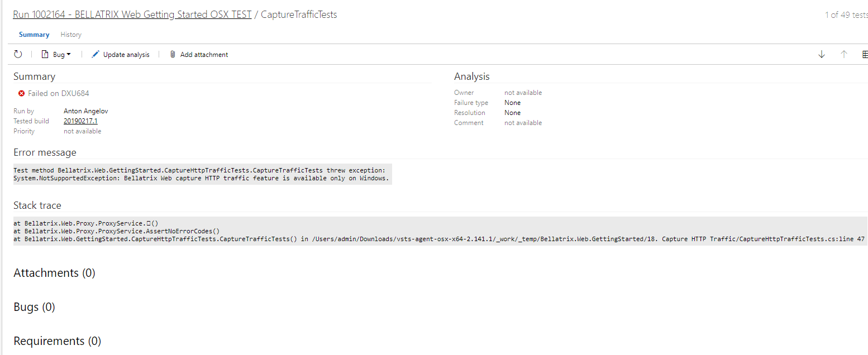Click Run by value Anton Angelov
Screen dimensions: 868x355
(x=85, y=111)
